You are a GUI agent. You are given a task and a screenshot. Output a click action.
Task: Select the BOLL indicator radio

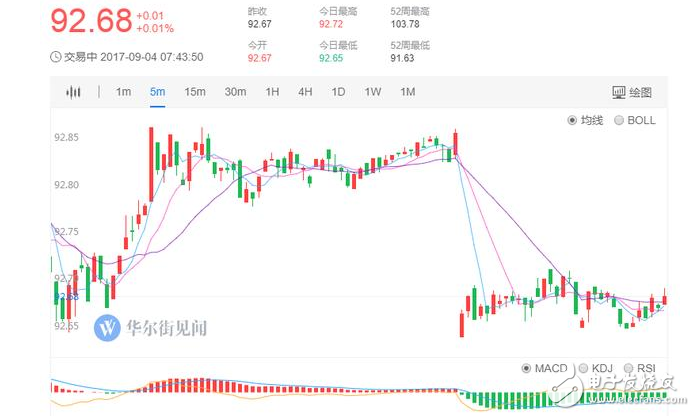click(x=620, y=120)
